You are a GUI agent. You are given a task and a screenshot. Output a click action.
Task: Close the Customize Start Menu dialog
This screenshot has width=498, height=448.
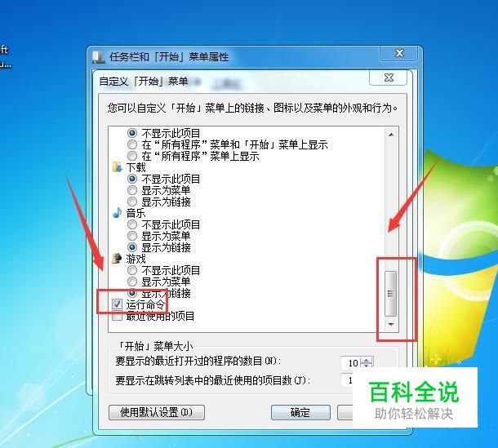pyautogui.click(x=388, y=78)
